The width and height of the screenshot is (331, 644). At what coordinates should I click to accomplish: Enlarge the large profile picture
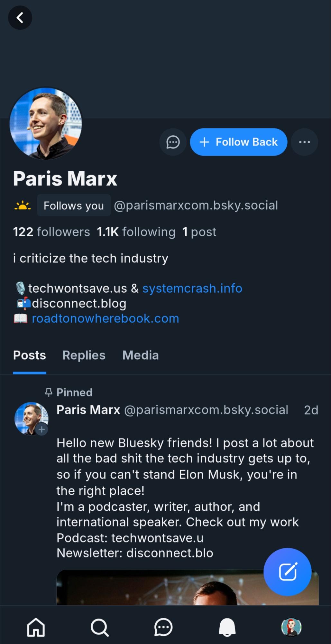tap(46, 124)
